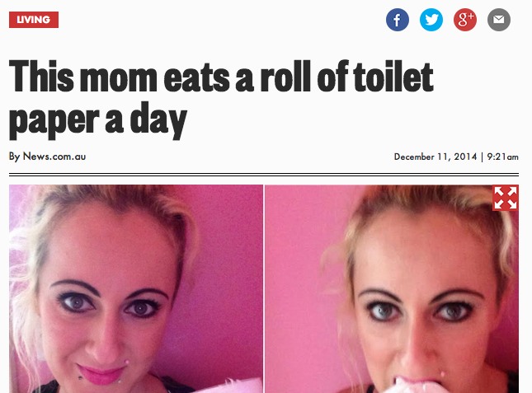Click the pink lips in the left photo
The width and height of the screenshot is (532, 393).
click(101, 375)
